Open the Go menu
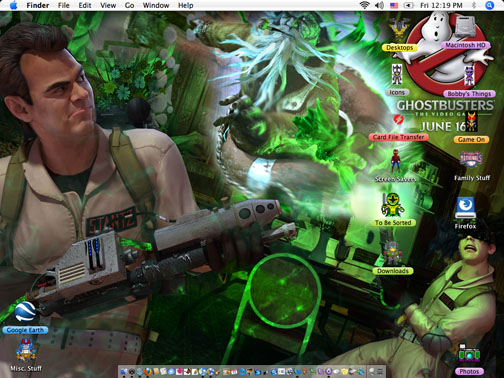Screen dimensions: 504x378 pyautogui.click(x=129, y=5)
